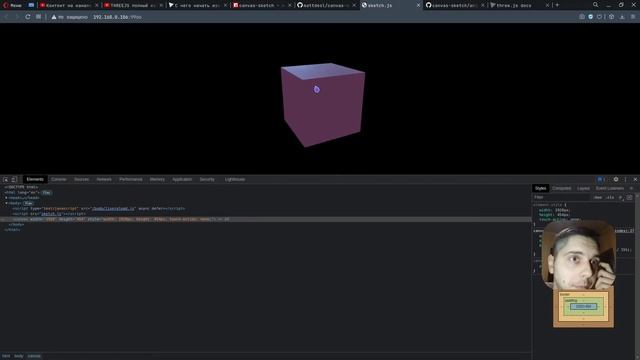Viewport: 640px width, 360px height.
Task: Click the address bar URL 192.168.0.106
Action: 117,17
